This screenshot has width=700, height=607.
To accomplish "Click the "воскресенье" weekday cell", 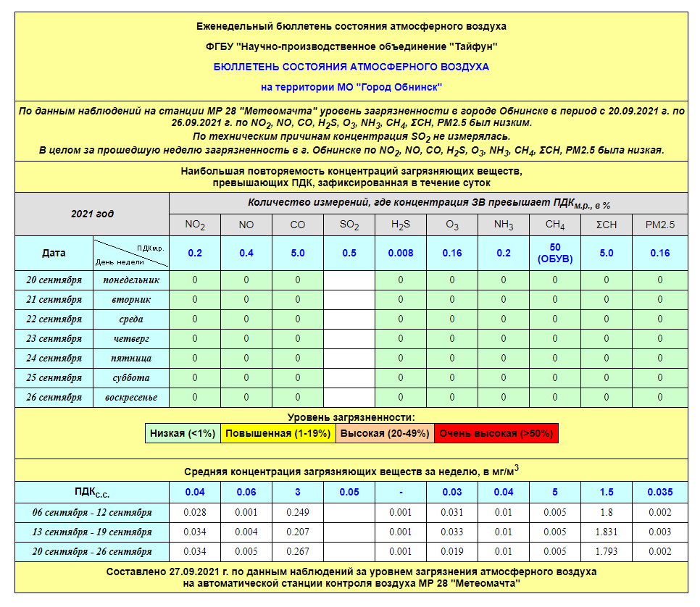I will [x=131, y=398].
